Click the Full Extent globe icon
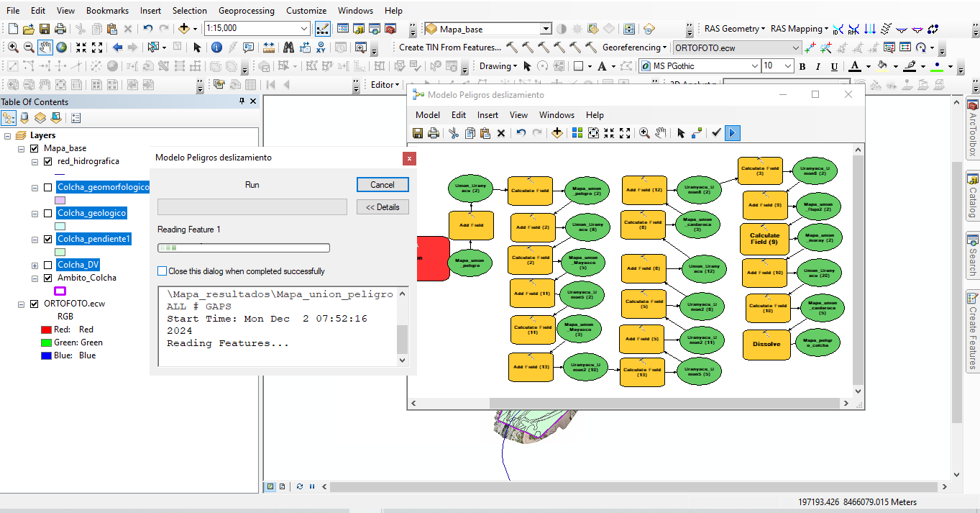The image size is (980, 513). tap(62, 47)
